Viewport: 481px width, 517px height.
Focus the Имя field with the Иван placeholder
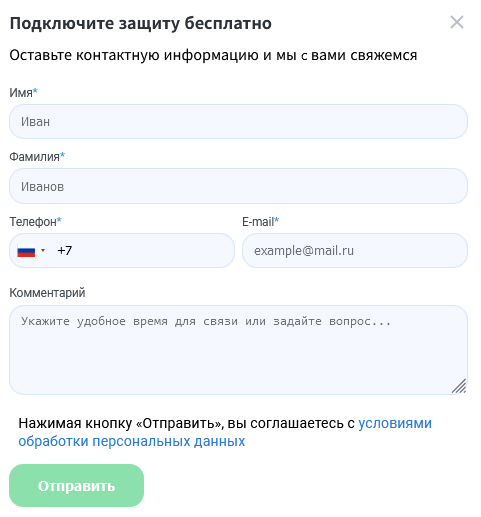pyautogui.click(x=238, y=122)
